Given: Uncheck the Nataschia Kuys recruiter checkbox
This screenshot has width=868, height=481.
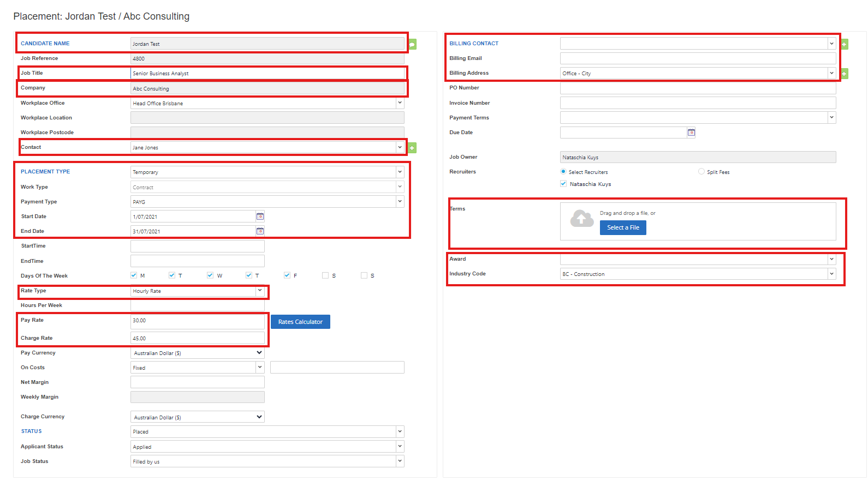Looking at the screenshot, I should coord(563,184).
